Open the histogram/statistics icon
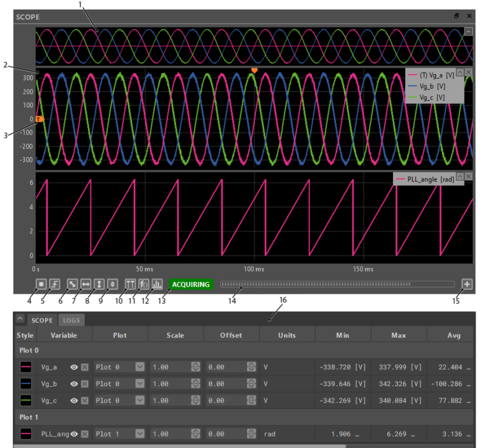Image resolution: width=490 pixels, height=448 pixels. point(157,284)
